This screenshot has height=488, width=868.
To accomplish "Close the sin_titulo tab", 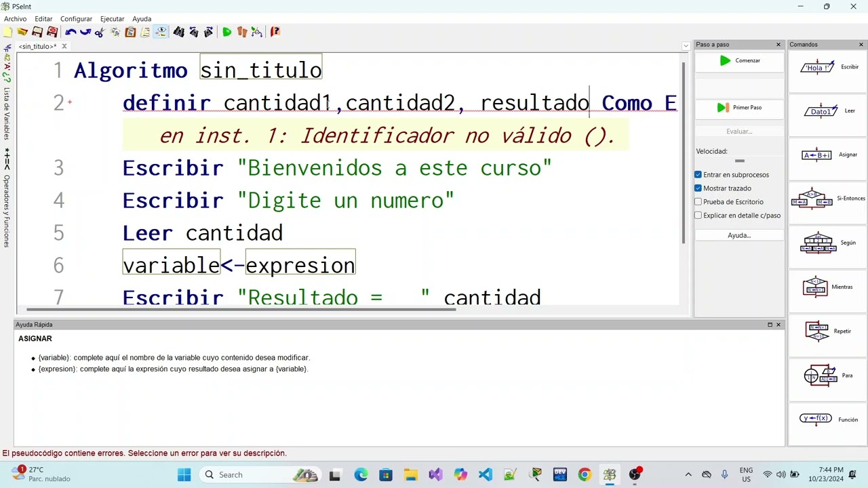I will pyautogui.click(x=64, y=46).
